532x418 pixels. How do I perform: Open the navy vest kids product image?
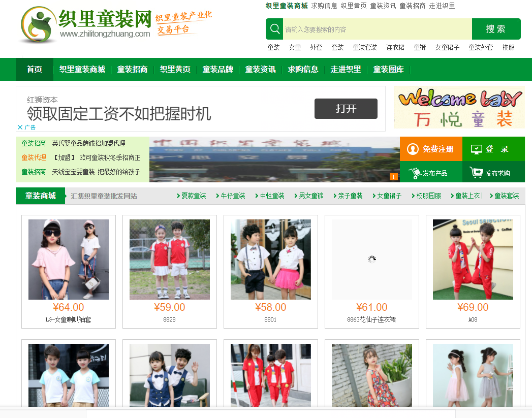[170, 375]
